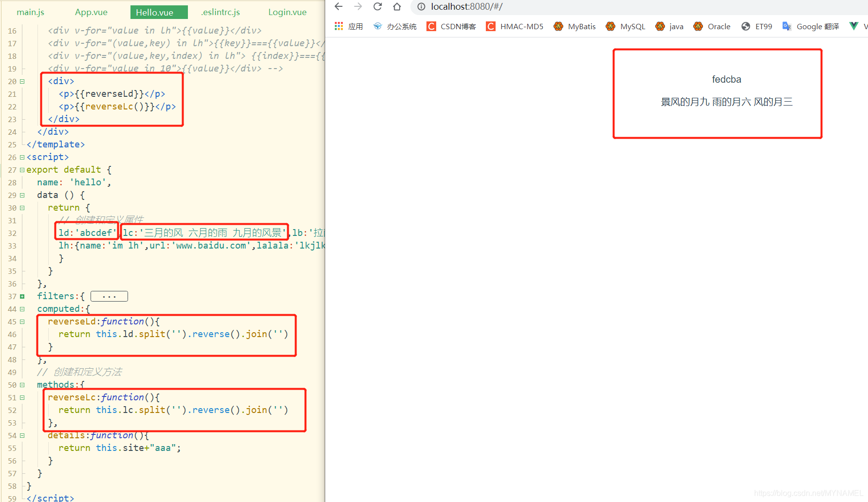Viewport: 868px width, 502px height.
Task: Click return this.site+"aaa" statement
Action: [x=120, y=448]
